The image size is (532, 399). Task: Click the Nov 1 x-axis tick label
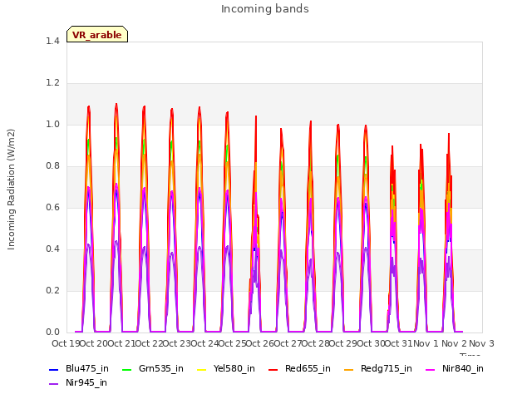(426, 343)
